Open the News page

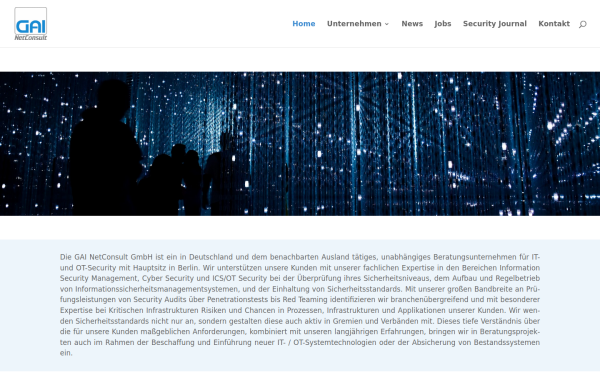click(412, 24)
